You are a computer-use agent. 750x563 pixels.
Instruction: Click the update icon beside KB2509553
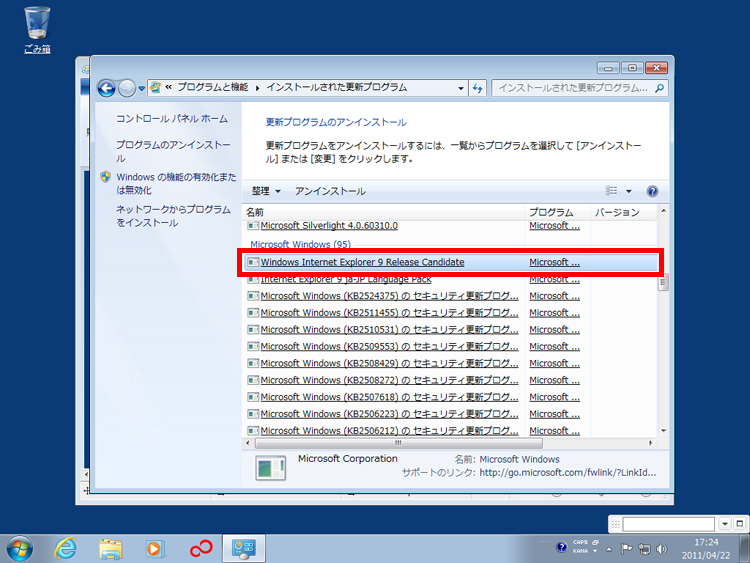253,346
